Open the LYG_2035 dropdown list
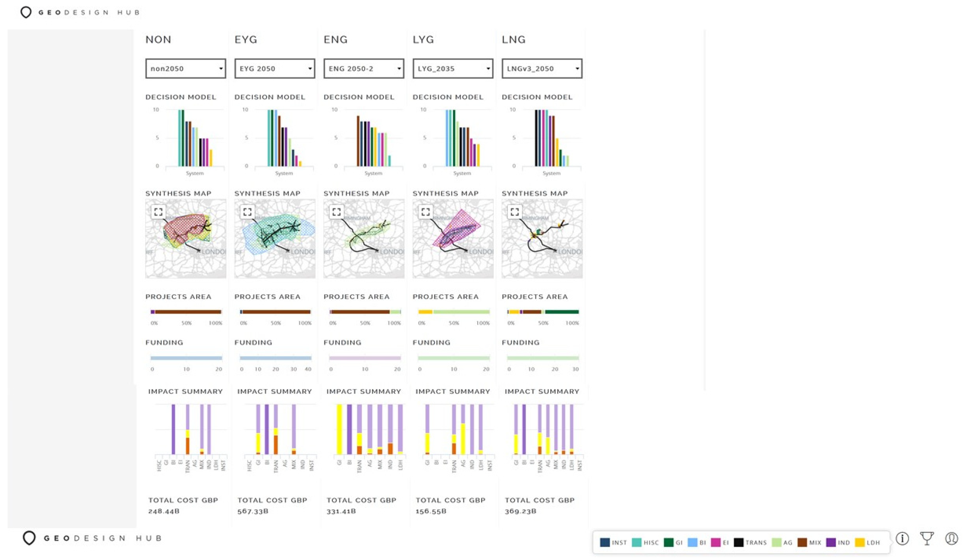Image resolution: width=964 pixels, height=560 pixels. coord(453,68)
